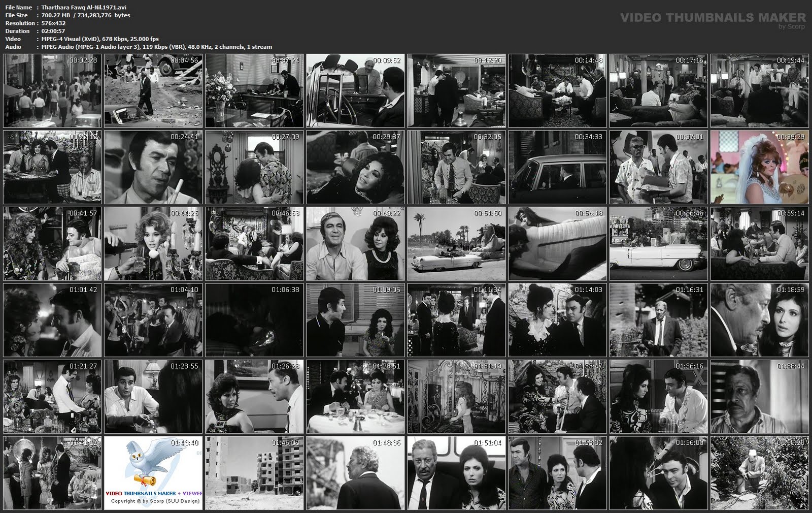Viewport: 812px width, 513px height.
Task: Open the thumbnail stamped 00:37:01
Action: click(x=659, y=167)
